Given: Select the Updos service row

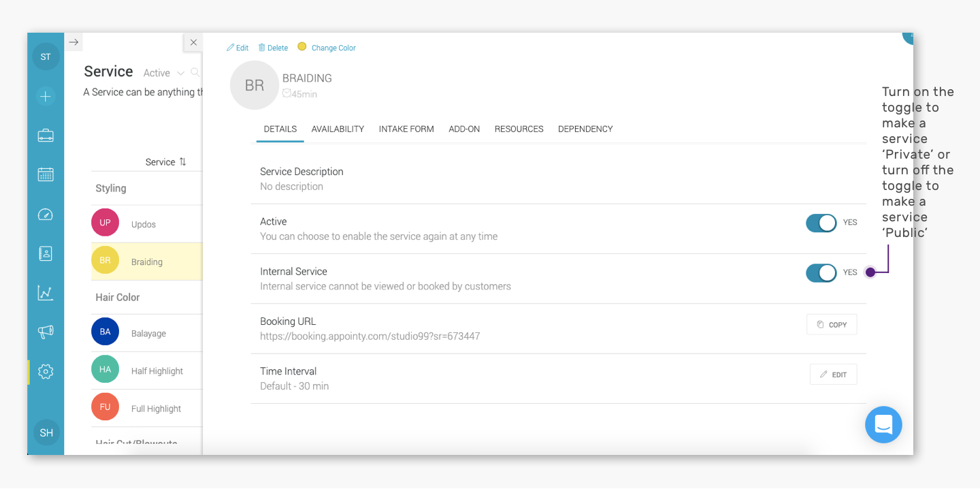Looking at the screenshot, I should point(146,224).
